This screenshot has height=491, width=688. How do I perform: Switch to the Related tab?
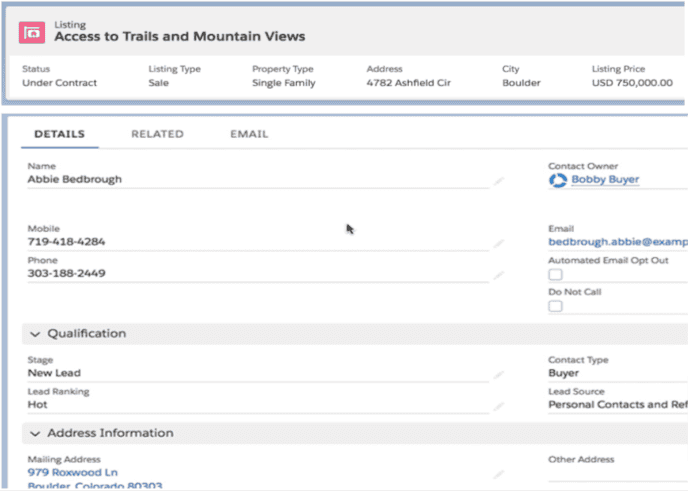pyautogui.click(x=157, y=134)
